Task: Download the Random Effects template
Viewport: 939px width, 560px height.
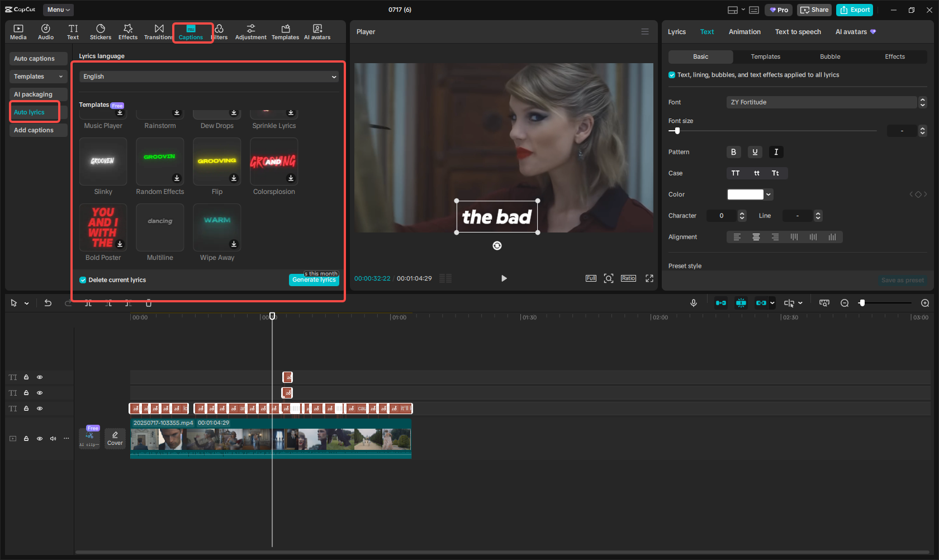Action: [x=177, y=178]
